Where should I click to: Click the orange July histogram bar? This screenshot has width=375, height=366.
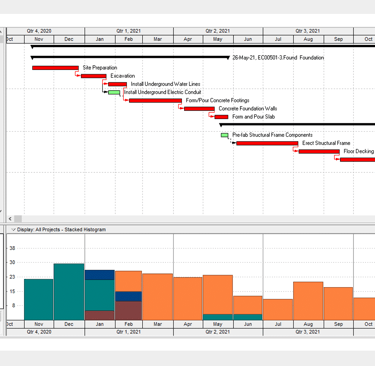pos(278,310)
